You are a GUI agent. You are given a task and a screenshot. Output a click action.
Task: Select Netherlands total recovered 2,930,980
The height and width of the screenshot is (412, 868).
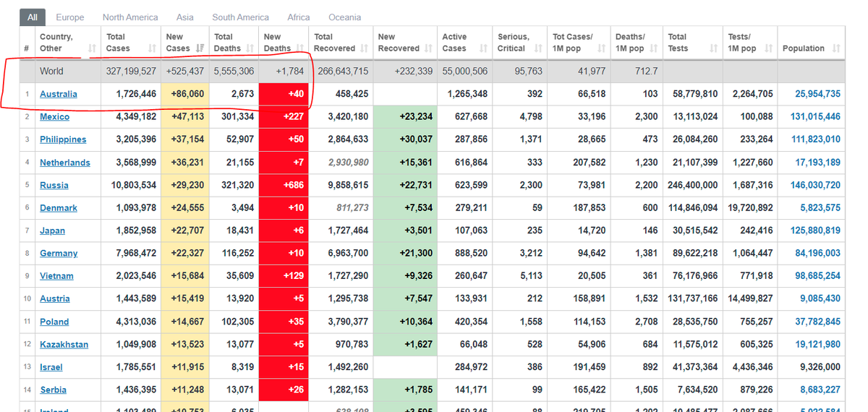[347, 163]
